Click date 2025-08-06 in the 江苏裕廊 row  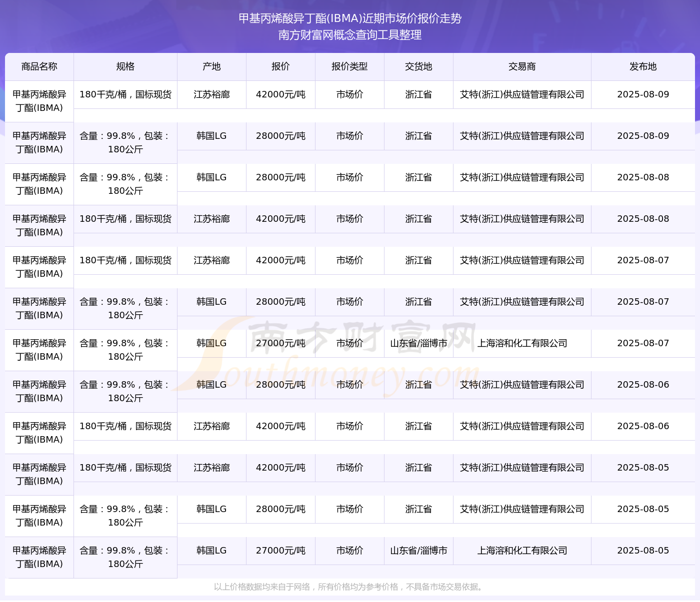(643, 426)
